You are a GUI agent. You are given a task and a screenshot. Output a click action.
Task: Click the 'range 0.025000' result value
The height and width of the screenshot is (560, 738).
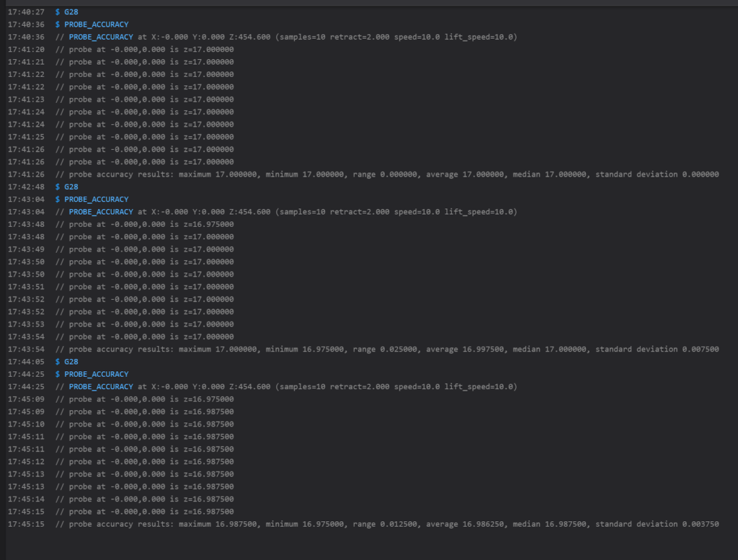pyautogui.click(x=385, y=350)
